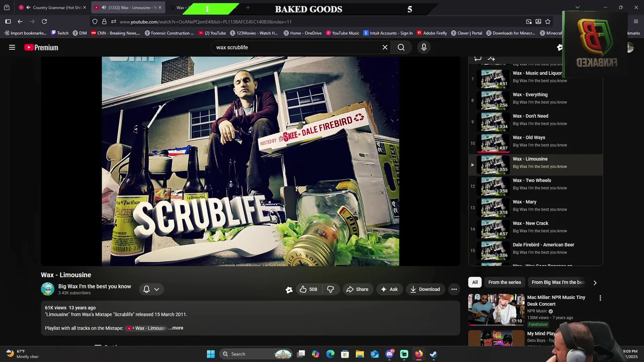Open more actions three-dot menu
Viewport: 644px width, 362px height.
pyautogui.click(x=454, y=289)
